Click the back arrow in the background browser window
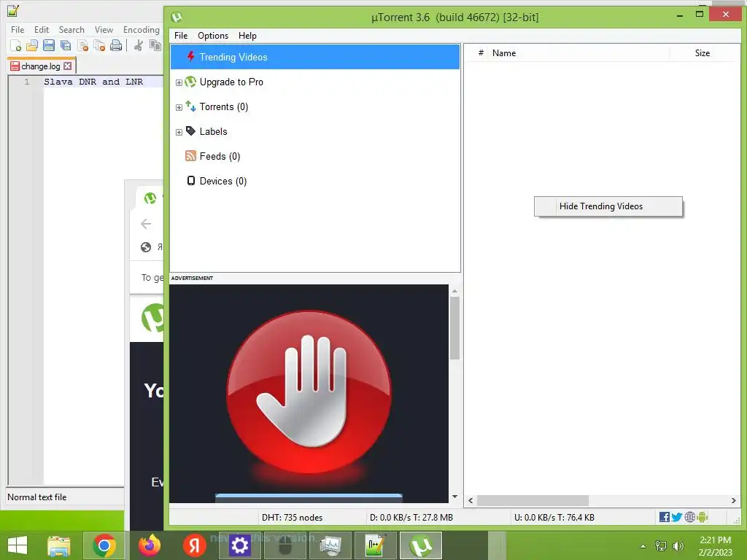 [x=146, y=224]
